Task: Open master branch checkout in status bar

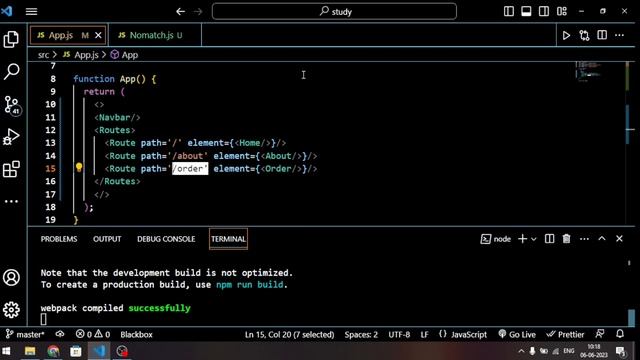Action: click(x=25, y=335)
